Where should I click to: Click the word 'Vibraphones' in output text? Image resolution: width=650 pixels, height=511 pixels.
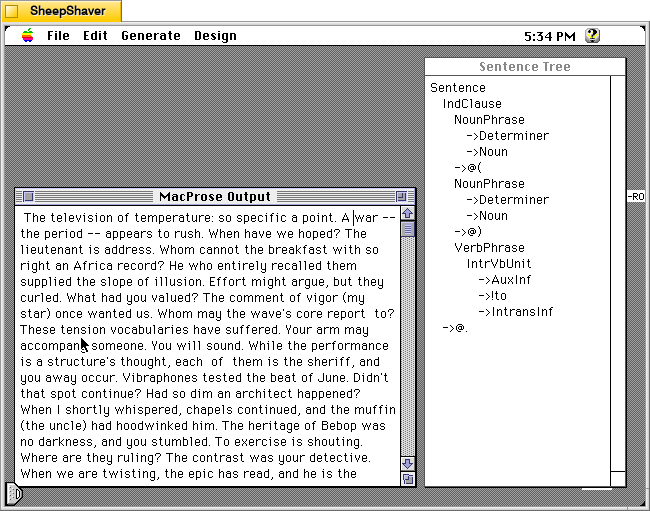[x=160, y=378]
